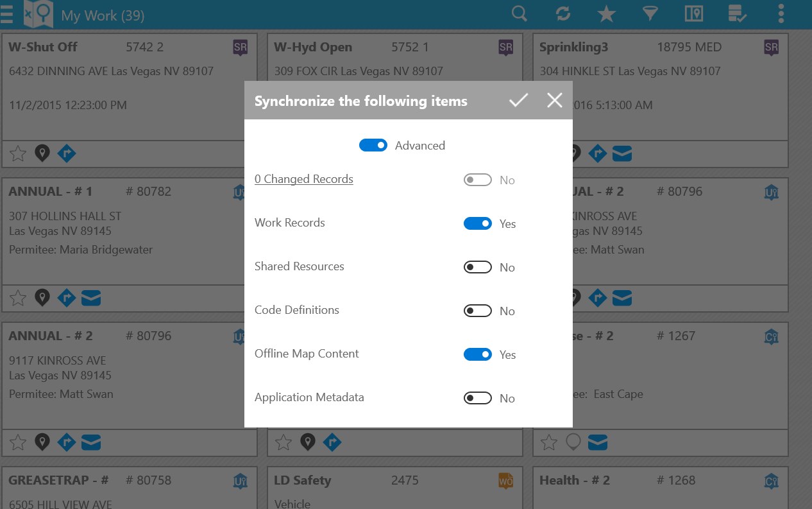The width and height of the screenshot is (812, 509).
Task: Turn off the Advanced toggle
Action: coord(373,146)
